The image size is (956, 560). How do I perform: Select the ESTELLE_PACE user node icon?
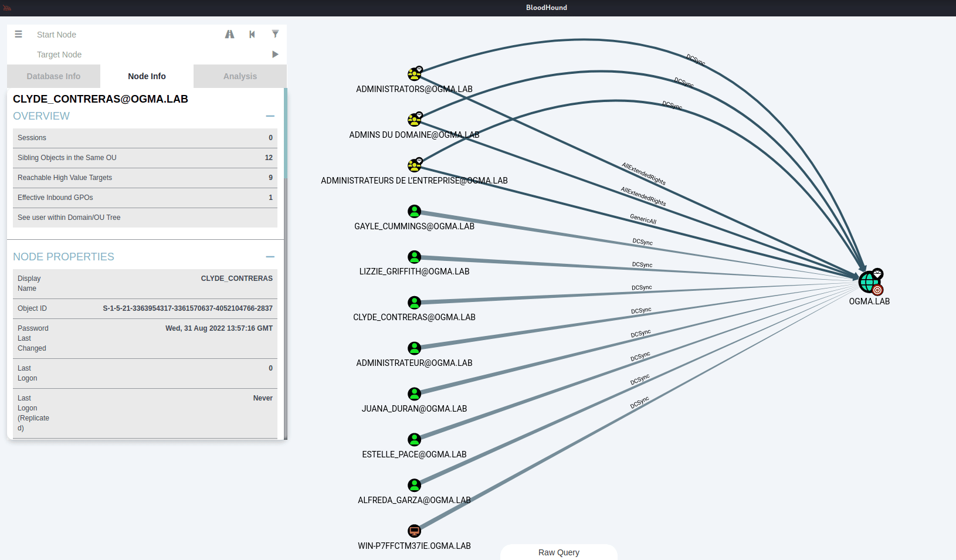pos(415,440)
